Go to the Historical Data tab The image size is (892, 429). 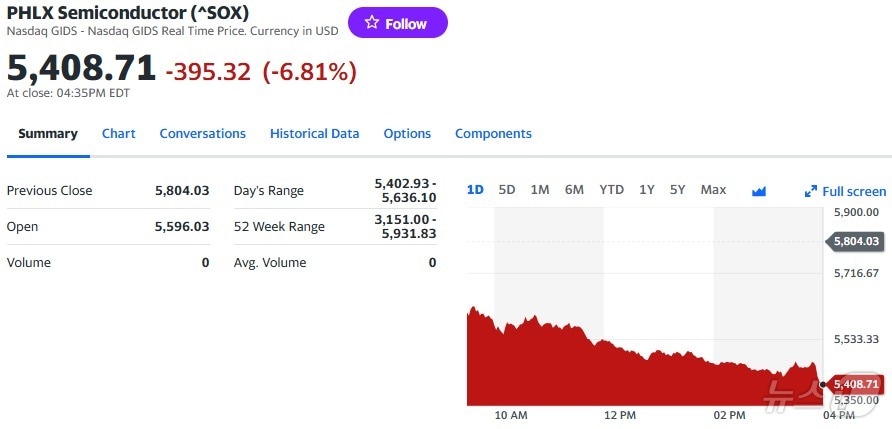(x=314, y=133)
